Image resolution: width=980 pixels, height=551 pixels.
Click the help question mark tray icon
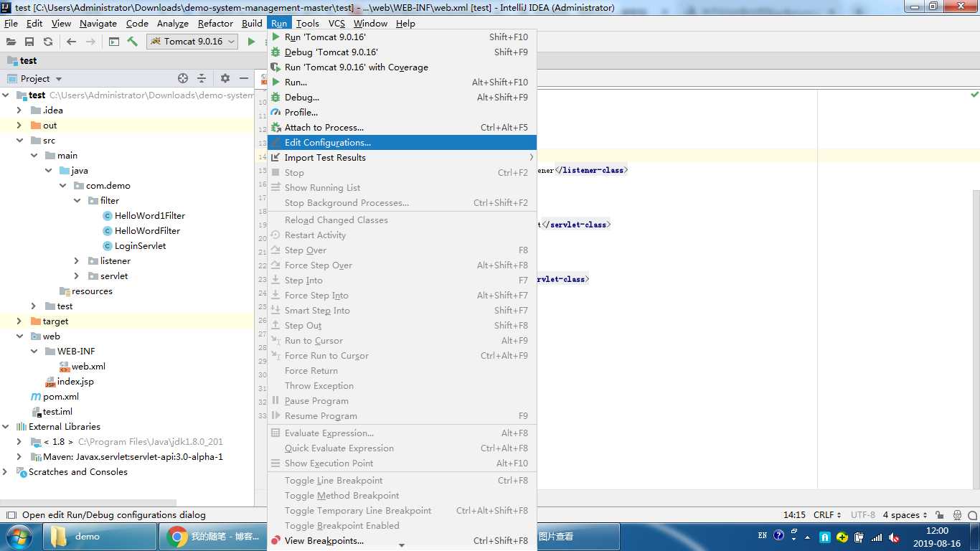coord(778,536)
